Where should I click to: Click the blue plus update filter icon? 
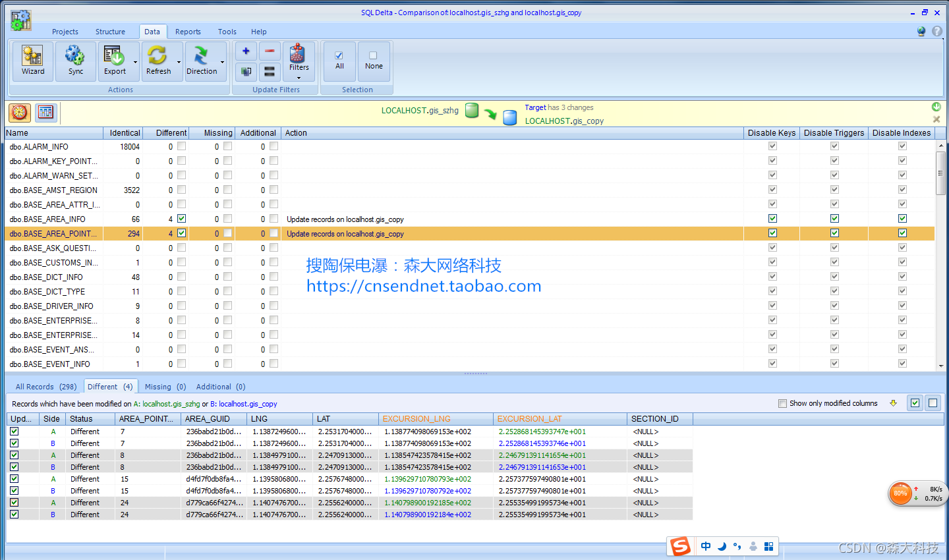coord(246,51)
